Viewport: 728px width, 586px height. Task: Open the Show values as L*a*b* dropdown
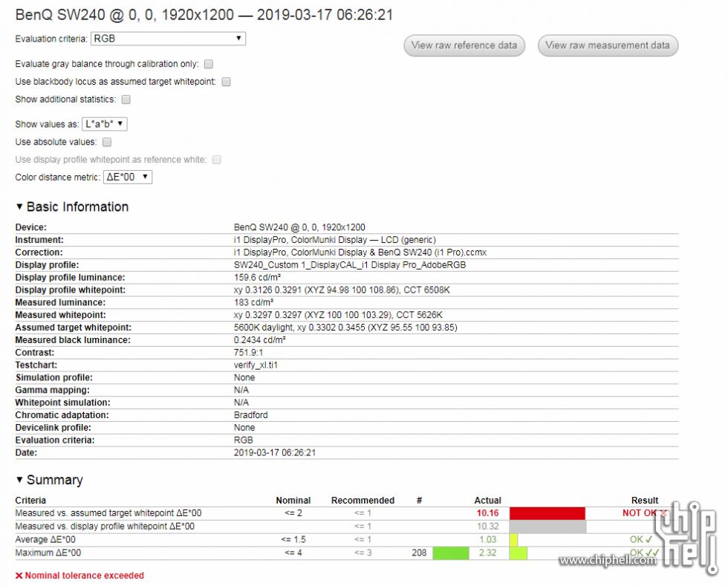point(105,124)
